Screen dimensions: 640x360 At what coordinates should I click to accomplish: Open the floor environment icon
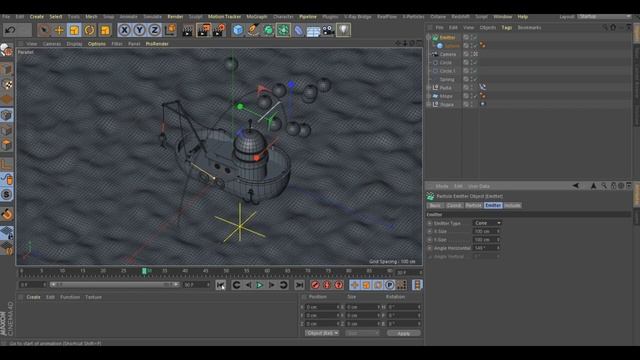point(313,31)
